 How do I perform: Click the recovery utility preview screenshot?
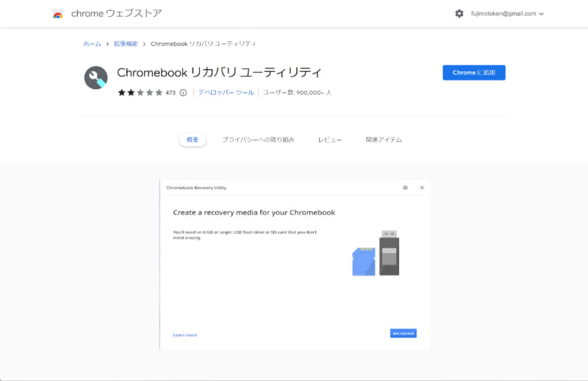(x=295, y=265)
